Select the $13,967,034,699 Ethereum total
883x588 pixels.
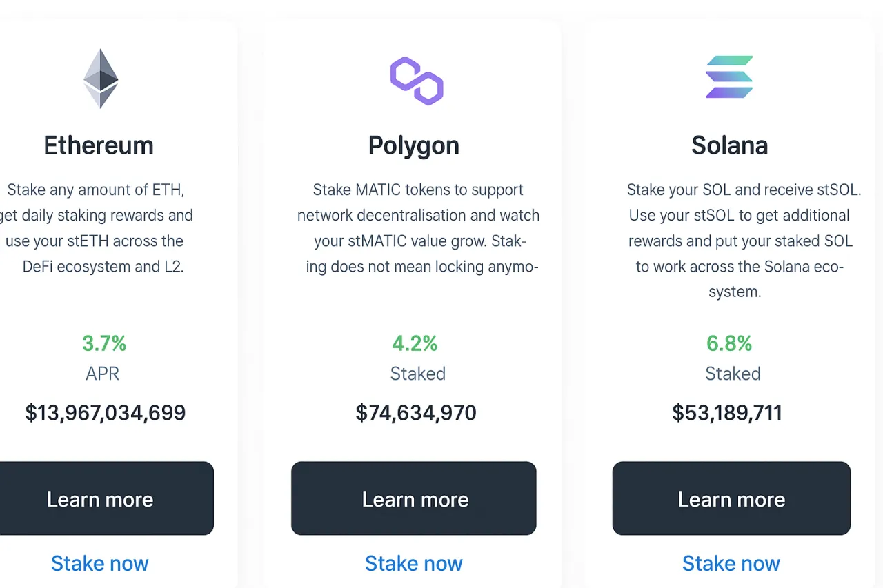pos(105,412)
